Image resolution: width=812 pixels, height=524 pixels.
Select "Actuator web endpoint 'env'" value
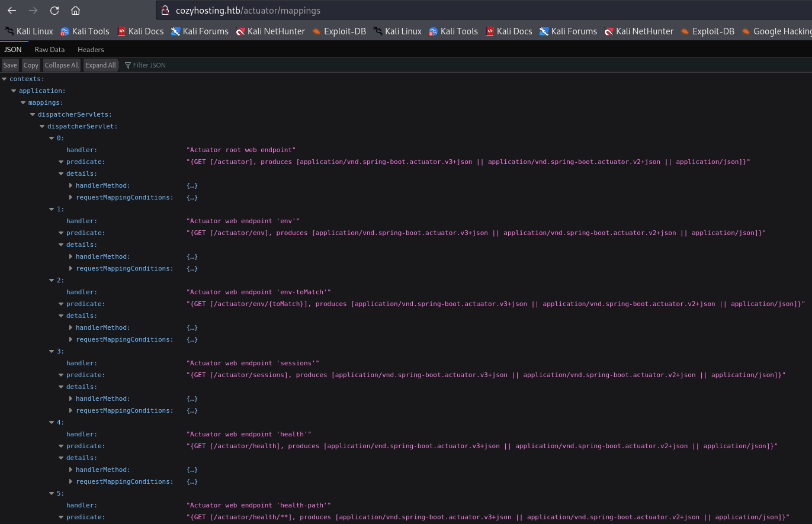243,221
